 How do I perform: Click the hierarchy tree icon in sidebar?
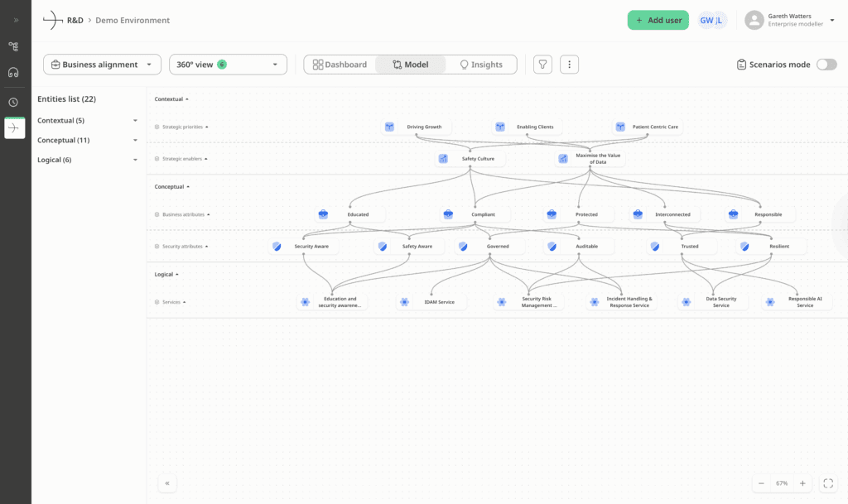tap(13, 46)
